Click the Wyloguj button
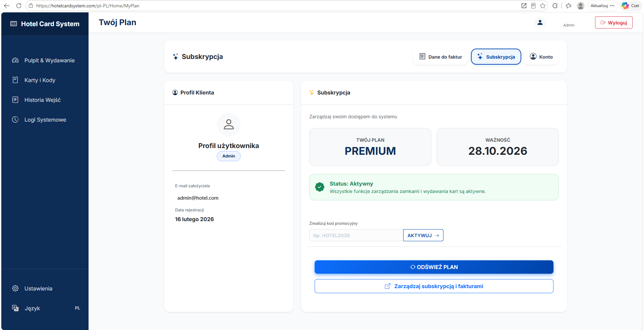This screenshot has height=330, width=644. pyautogui.click(x=614, y=22)
